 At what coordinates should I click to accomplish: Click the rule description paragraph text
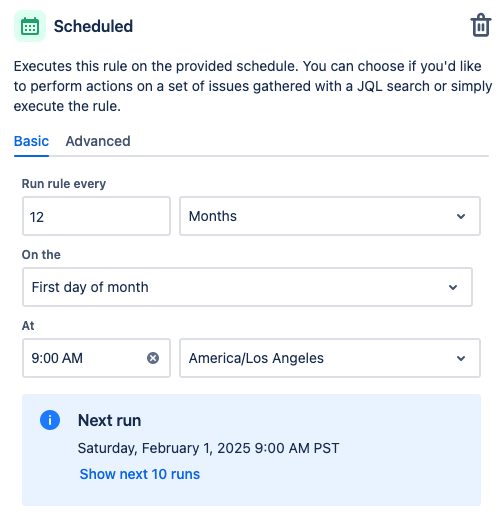pyautogui.click(x=253, y=86)
